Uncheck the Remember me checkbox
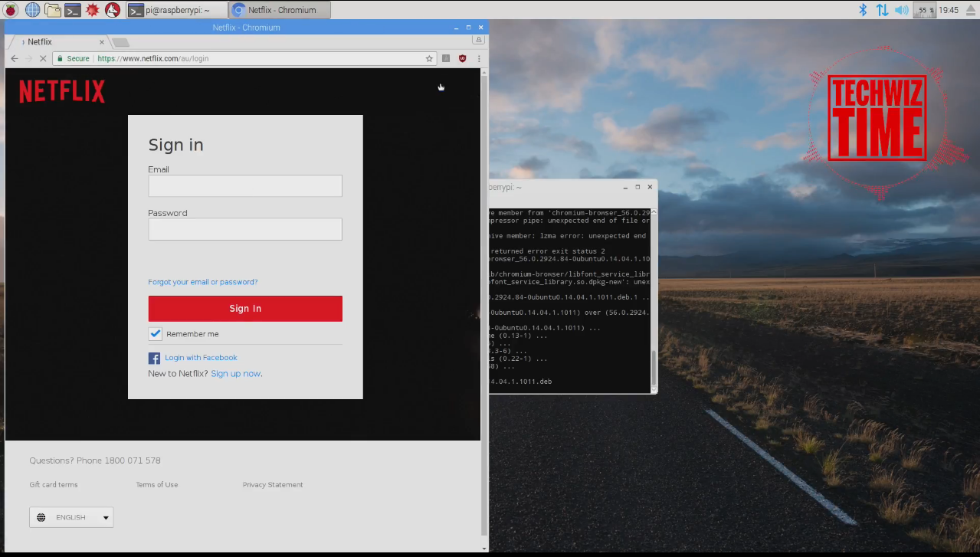 [155, 333]
